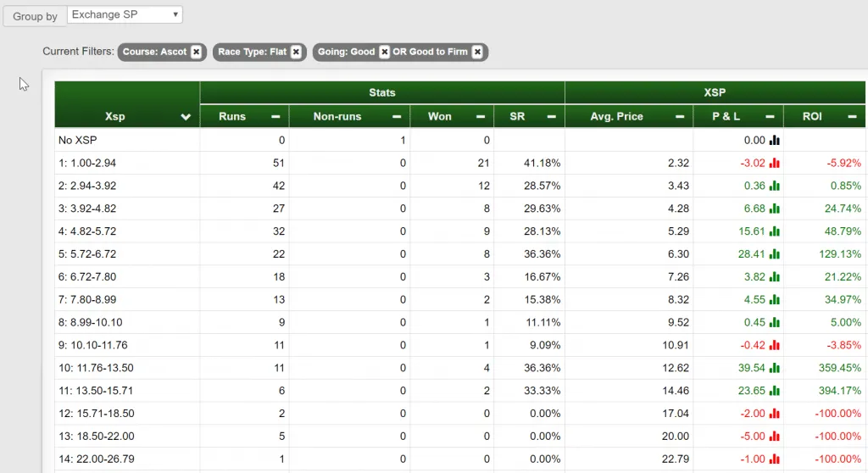Open the red chart icon beside P&L -0.42

click(x=775, y=345)
